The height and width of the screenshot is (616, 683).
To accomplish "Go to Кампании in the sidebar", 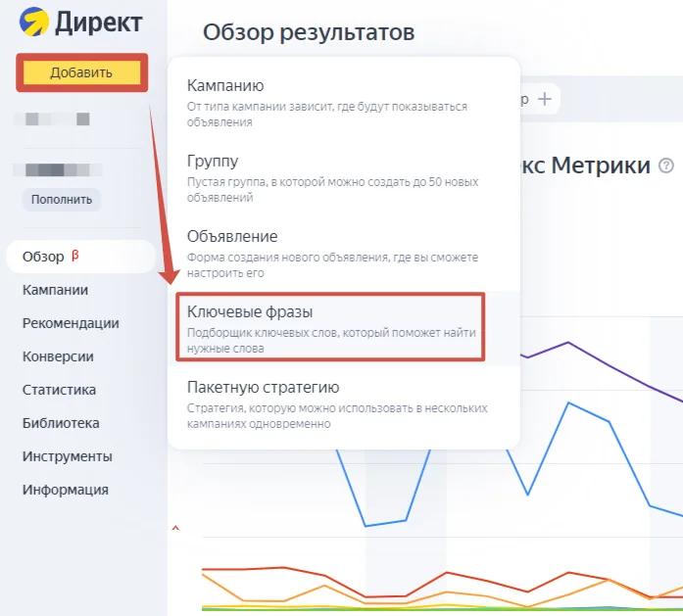I will coord(55,290).
